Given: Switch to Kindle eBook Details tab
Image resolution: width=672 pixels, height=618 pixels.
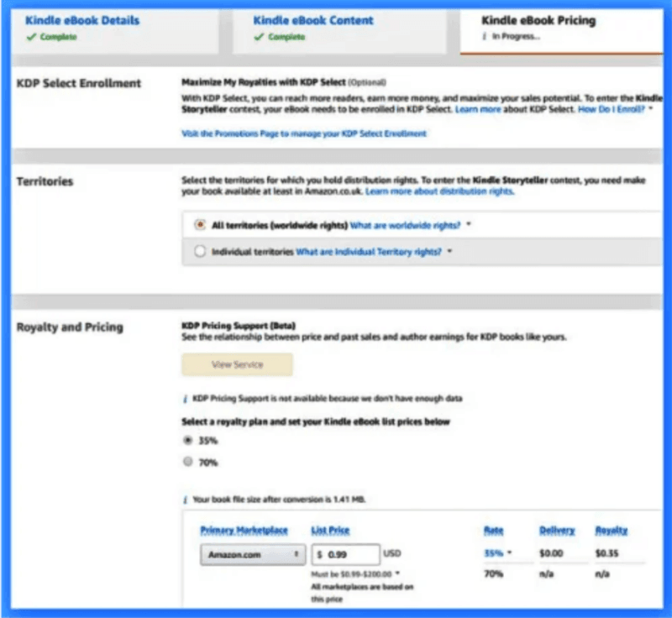Looking at the screenshot, I should click(82, 20).
